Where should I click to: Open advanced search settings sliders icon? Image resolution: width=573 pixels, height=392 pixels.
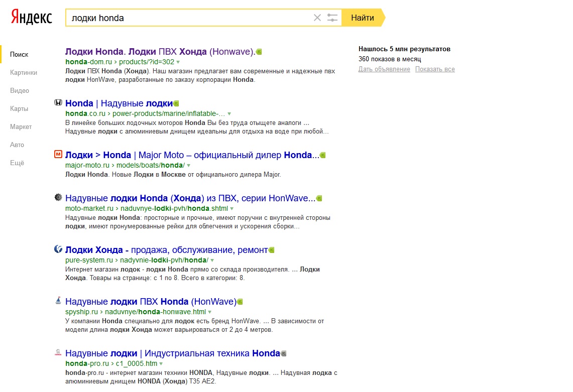tap(332, 18)
